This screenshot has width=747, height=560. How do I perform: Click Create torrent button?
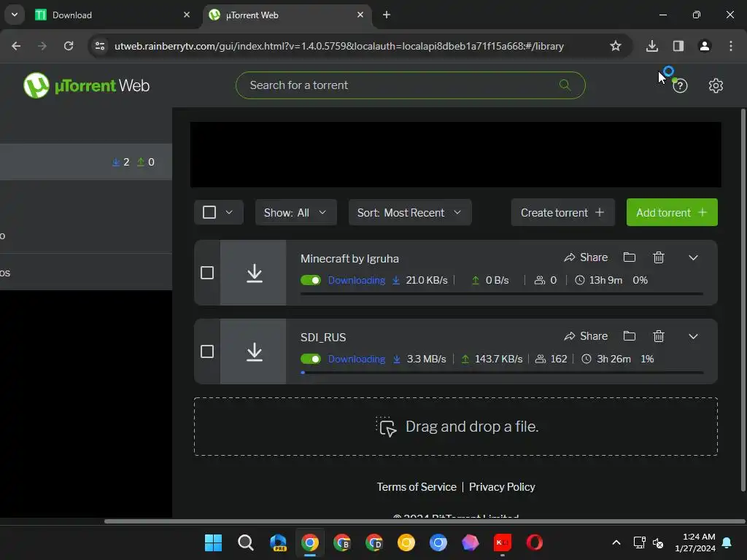[562, 212]
